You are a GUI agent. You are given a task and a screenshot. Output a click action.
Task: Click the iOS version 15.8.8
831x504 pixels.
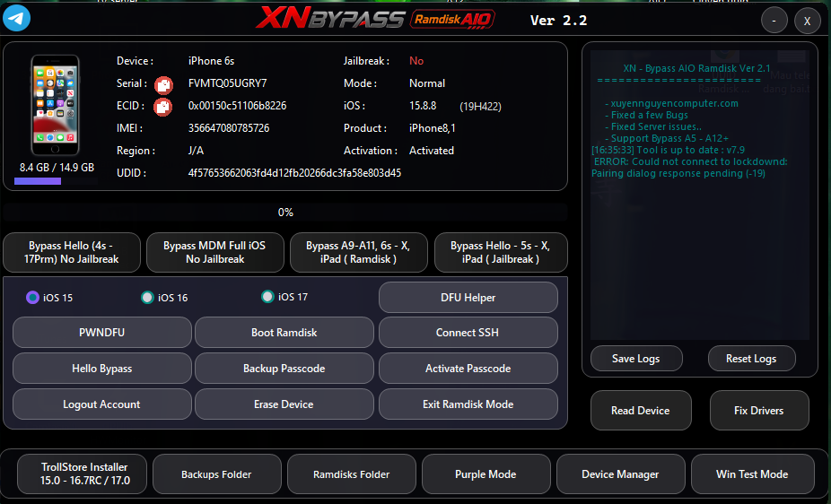(423, 105)
